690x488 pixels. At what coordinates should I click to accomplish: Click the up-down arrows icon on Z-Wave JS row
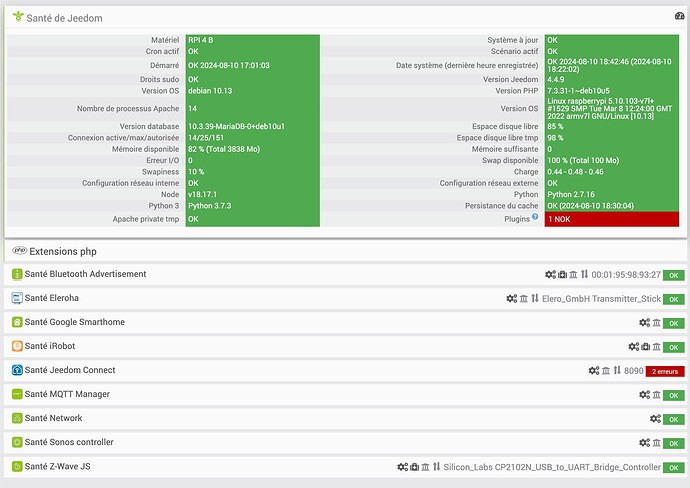(437, 466)
